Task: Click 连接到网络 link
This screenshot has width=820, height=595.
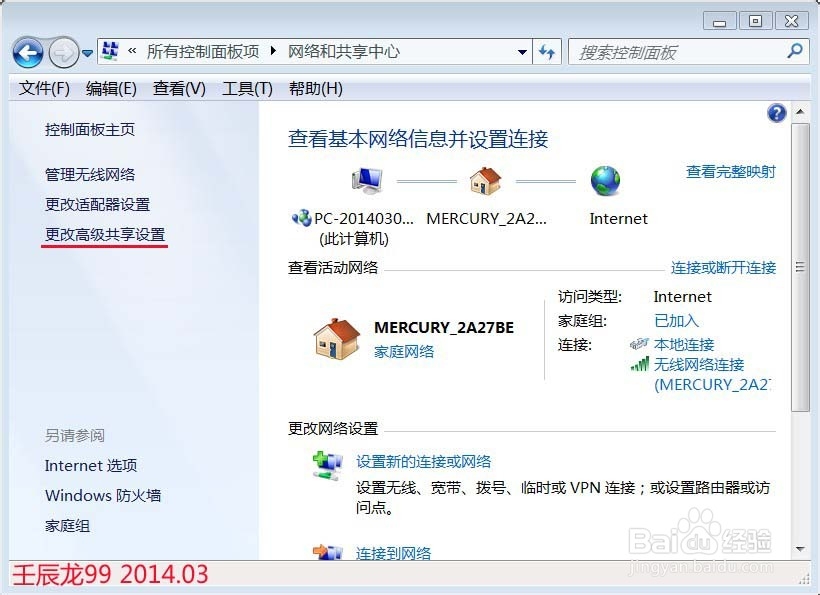Action: [393, 553]
